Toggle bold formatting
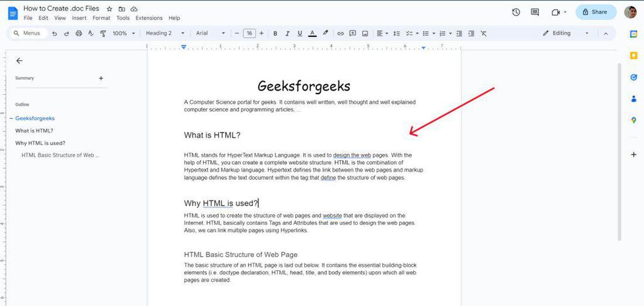Screen dimensions: 644x306 [275, 34]
